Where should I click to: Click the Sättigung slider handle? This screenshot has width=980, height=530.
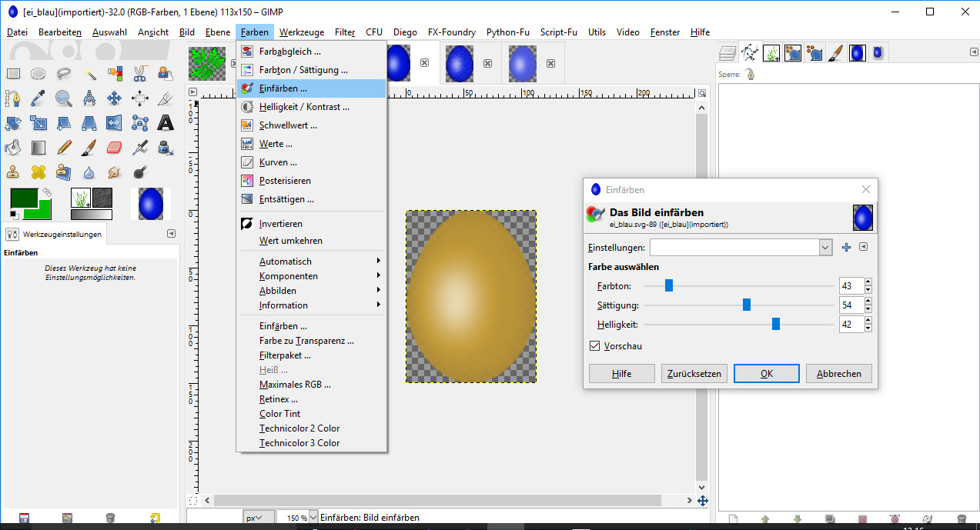point(747,305)
